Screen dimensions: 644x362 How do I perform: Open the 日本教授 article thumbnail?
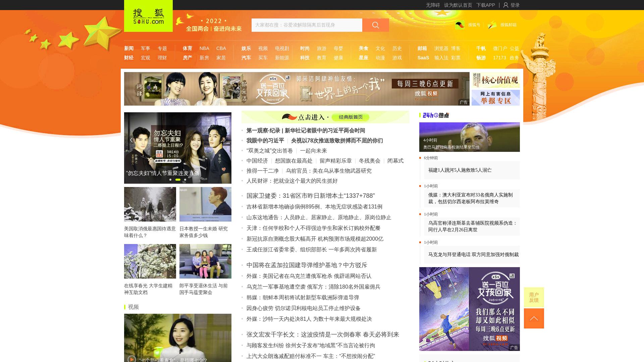[205, 204]
